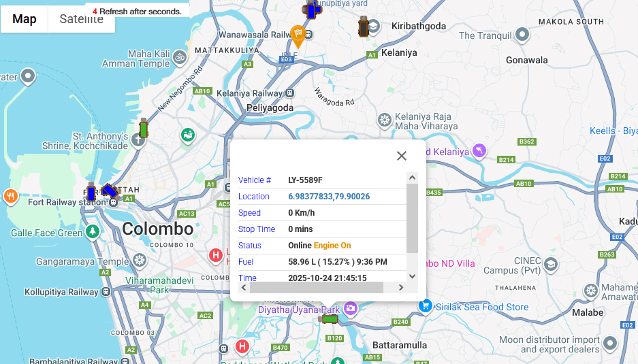Click the Status label in popup
The width and height of the screenshot is (638, 364).
pyautogui.click(x=250, y=246)
